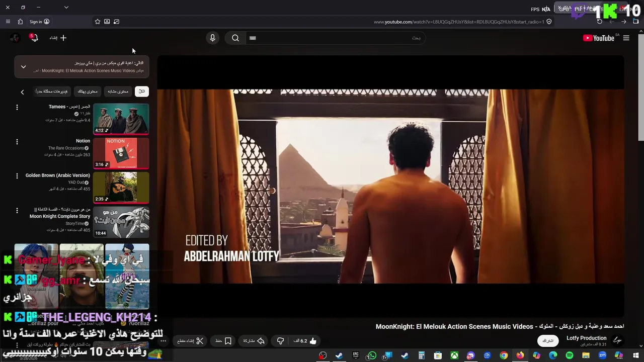Open Epic Games launcher from taskbar
This screenshot has height=362, width=644.
(x=356, y=355)
